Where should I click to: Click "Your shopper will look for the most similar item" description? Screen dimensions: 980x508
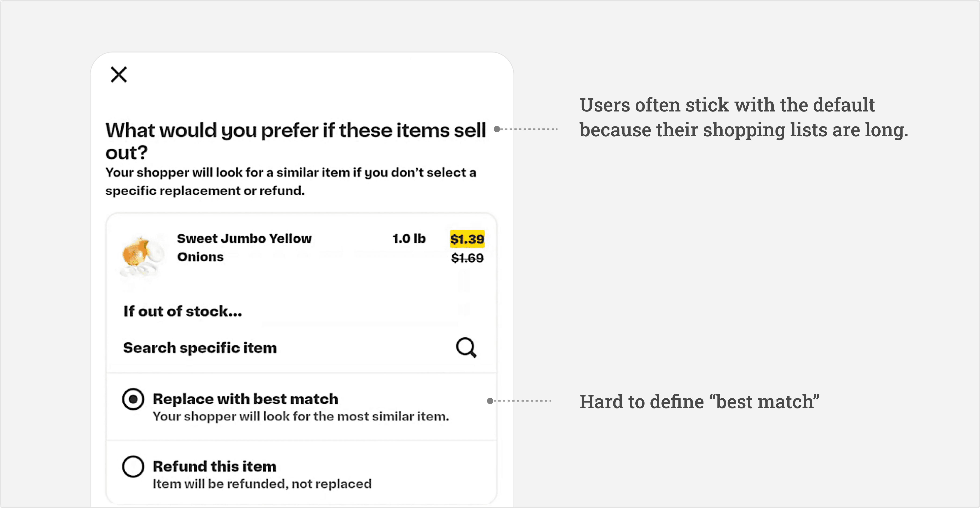tap(301, 416)
